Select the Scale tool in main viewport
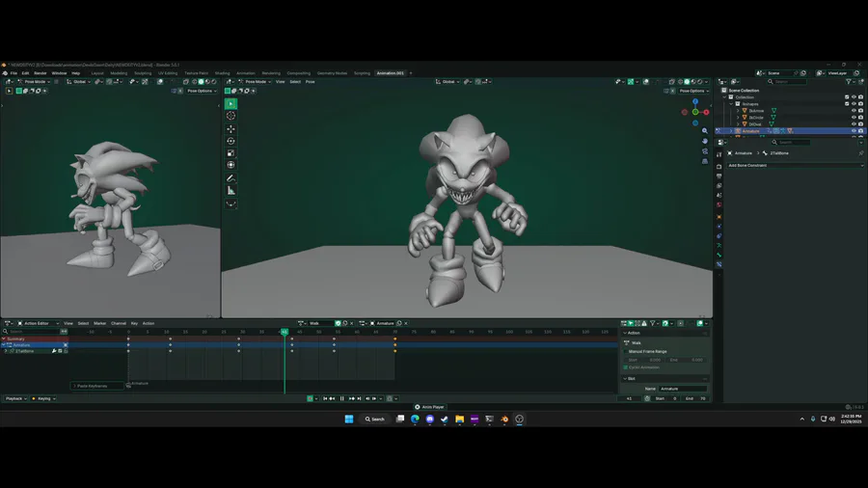The width and height of the screenshot is (868, 488). click(x=231, y=153)
